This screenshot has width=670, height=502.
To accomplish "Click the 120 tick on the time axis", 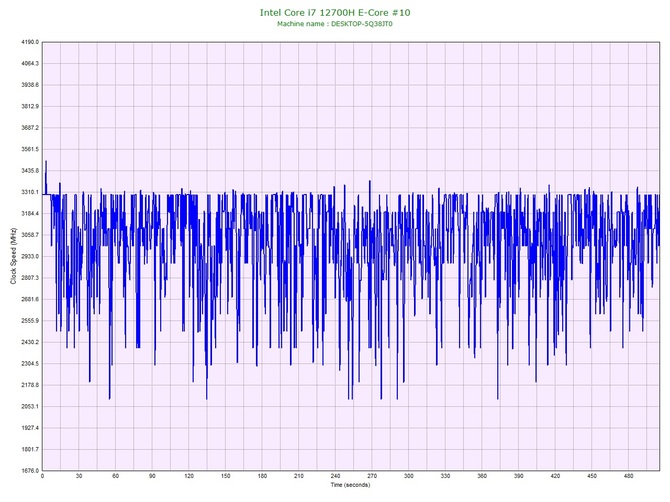I will pyautogui.click(x=189, y=476).
